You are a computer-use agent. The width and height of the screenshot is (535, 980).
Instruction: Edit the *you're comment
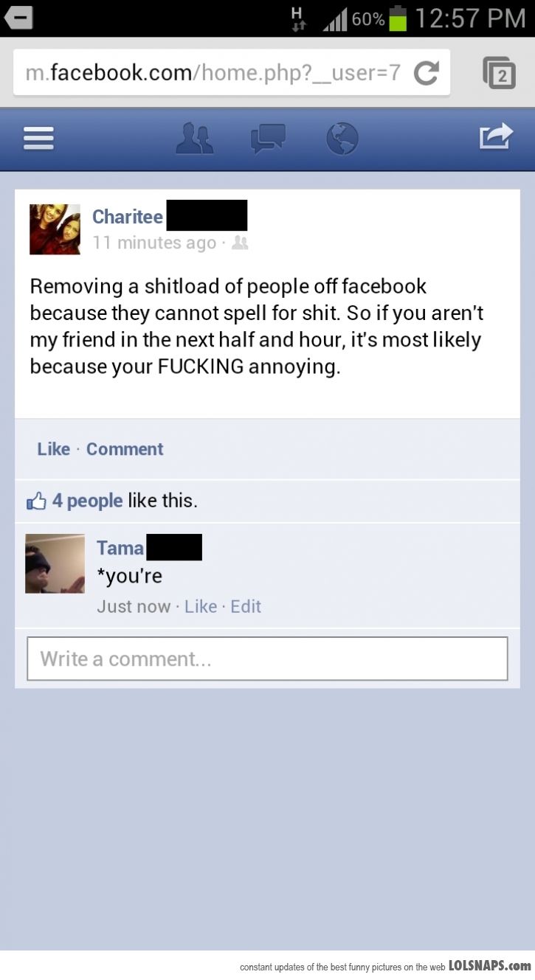point(246,607)
